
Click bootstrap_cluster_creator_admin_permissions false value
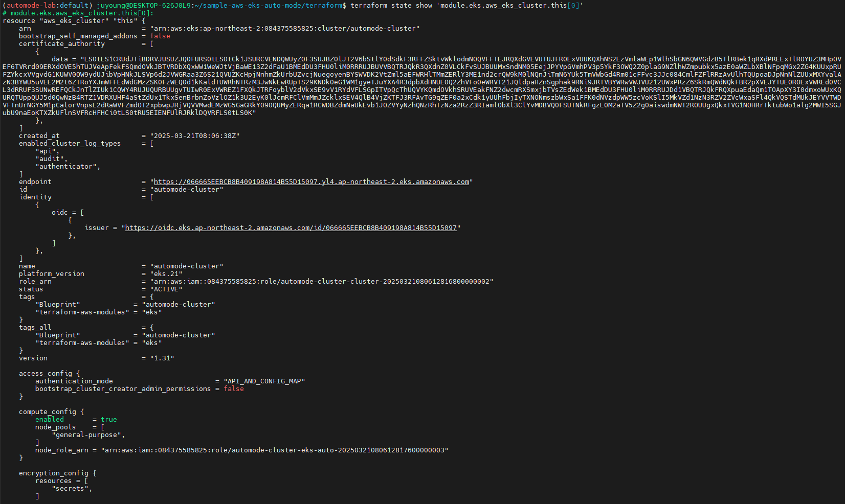[234, 389]
